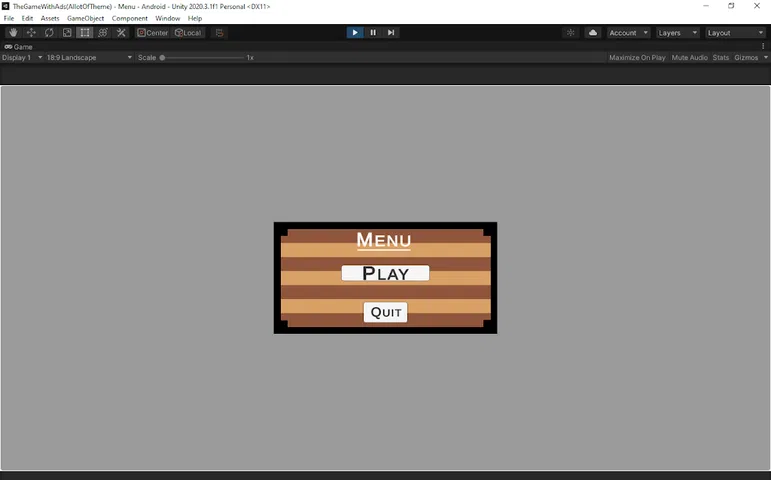
Task: Toggle Maximize On Play
Action: tap(637, 58)
